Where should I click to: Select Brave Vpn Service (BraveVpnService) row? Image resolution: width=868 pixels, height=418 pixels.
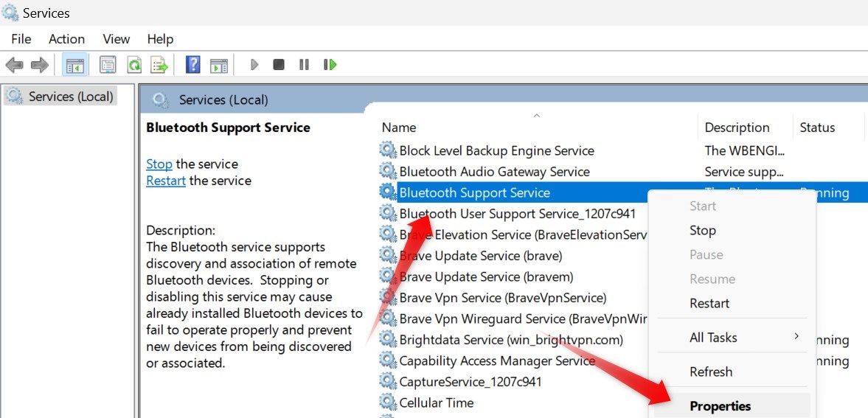503,298
